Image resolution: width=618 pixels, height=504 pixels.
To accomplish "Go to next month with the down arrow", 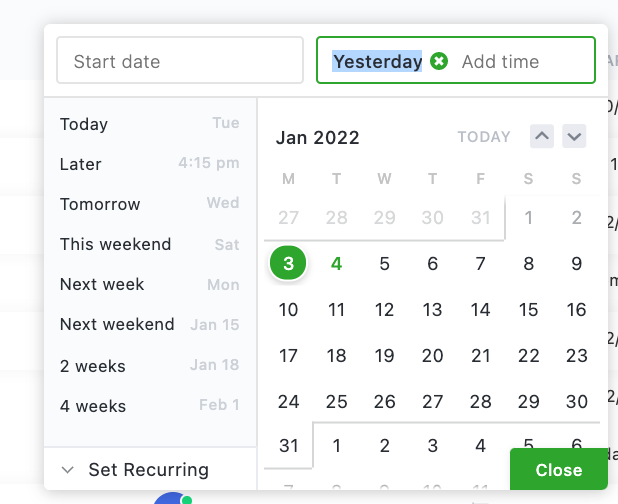I will coord(574,136).
